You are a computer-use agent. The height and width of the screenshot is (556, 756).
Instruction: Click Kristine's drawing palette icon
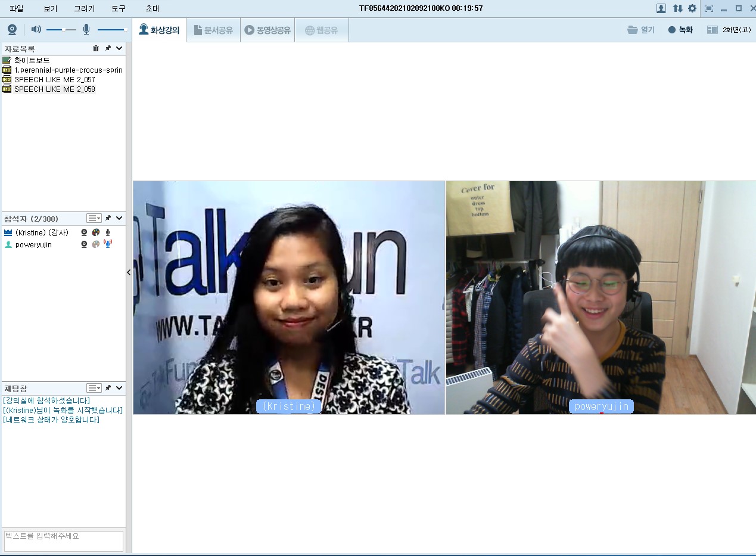point(96,232)
